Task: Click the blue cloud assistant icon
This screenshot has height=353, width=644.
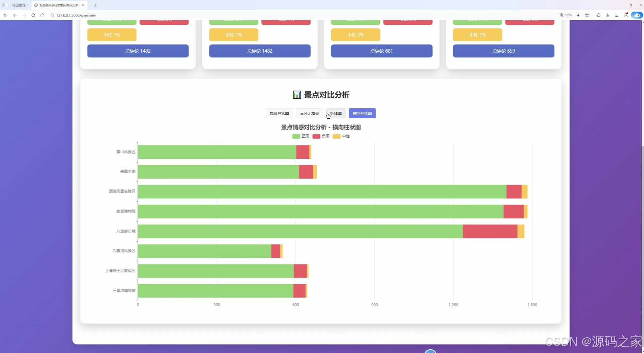Action: [636, 15]
